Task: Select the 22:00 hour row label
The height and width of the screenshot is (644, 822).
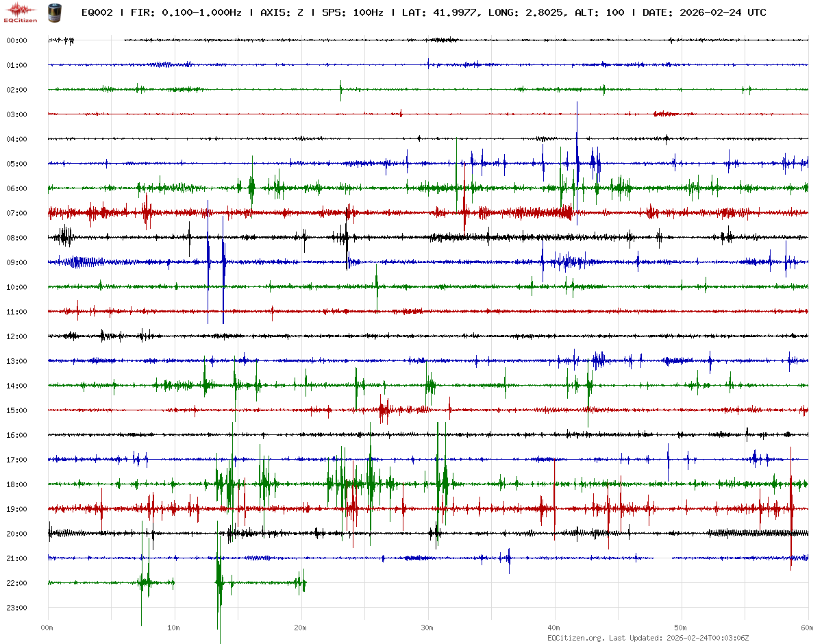Action: pos(16,583)
